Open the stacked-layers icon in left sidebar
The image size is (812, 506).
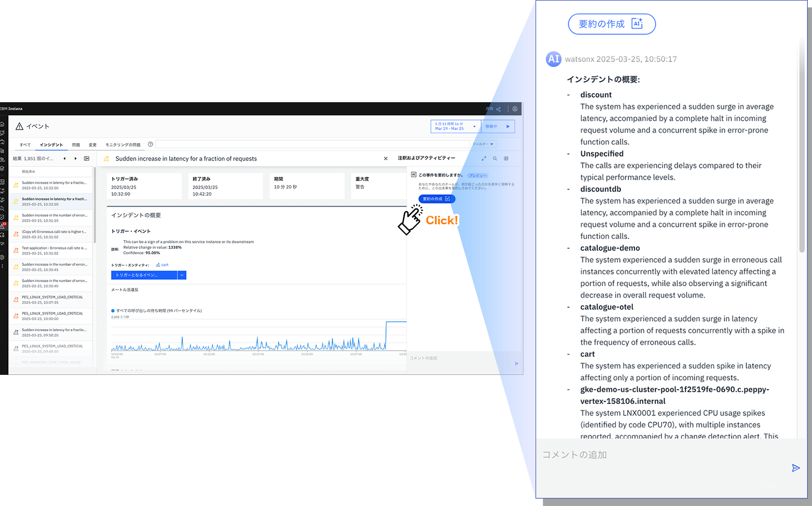2,168
